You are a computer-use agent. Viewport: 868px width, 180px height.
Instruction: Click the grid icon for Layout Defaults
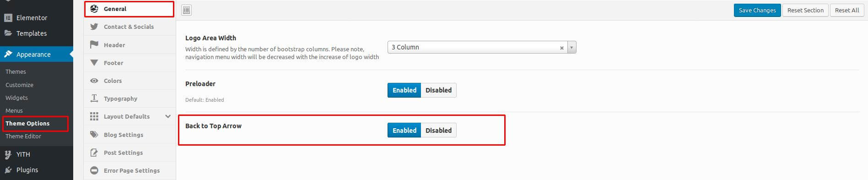click(x=94, y=116)
